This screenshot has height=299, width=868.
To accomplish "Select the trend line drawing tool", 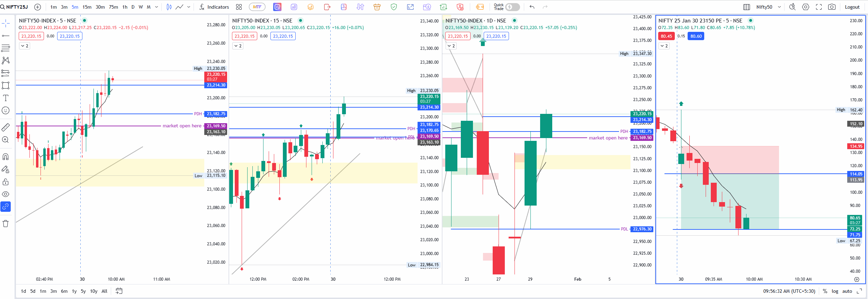I will coord(6,36).
